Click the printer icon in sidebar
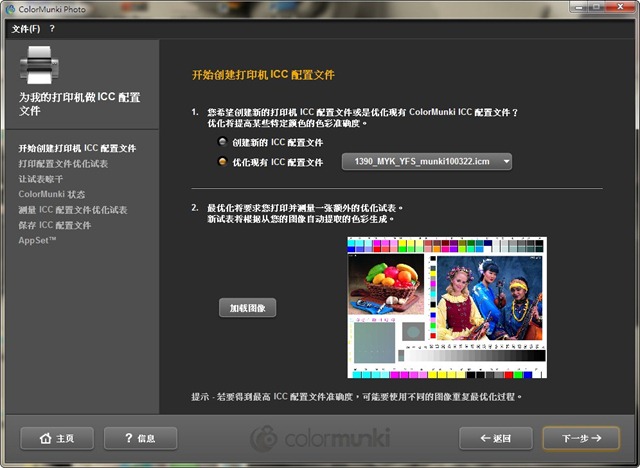 click(39, 65)
